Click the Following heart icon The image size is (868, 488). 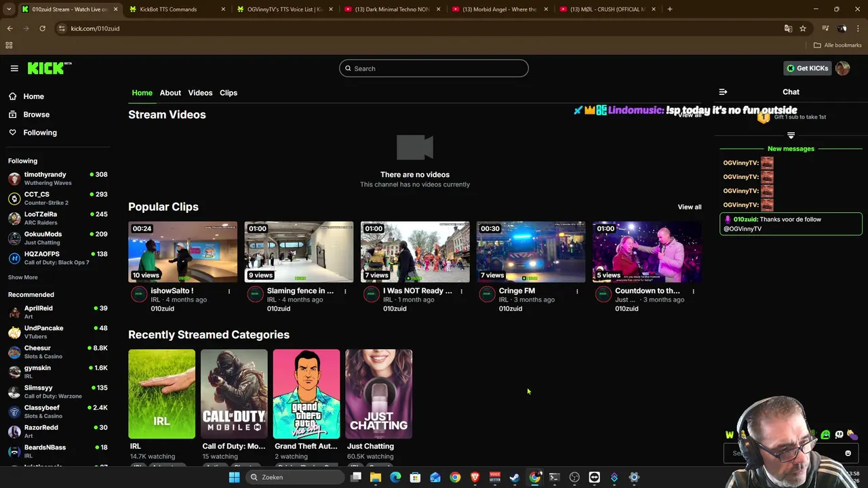pyautogui.click(x=13, y=132)
